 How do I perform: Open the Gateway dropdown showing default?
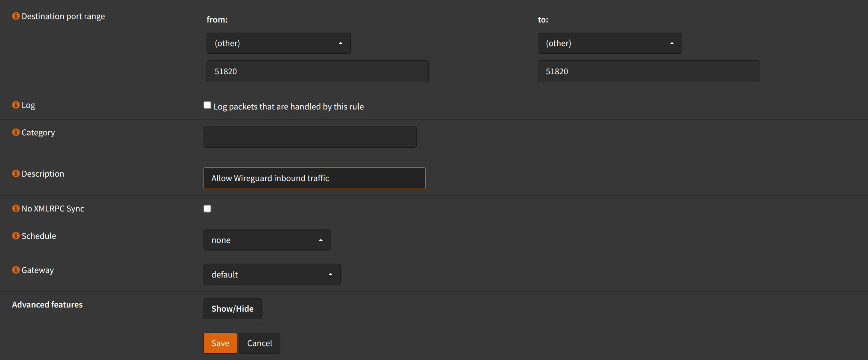click(x=272, y=274)
